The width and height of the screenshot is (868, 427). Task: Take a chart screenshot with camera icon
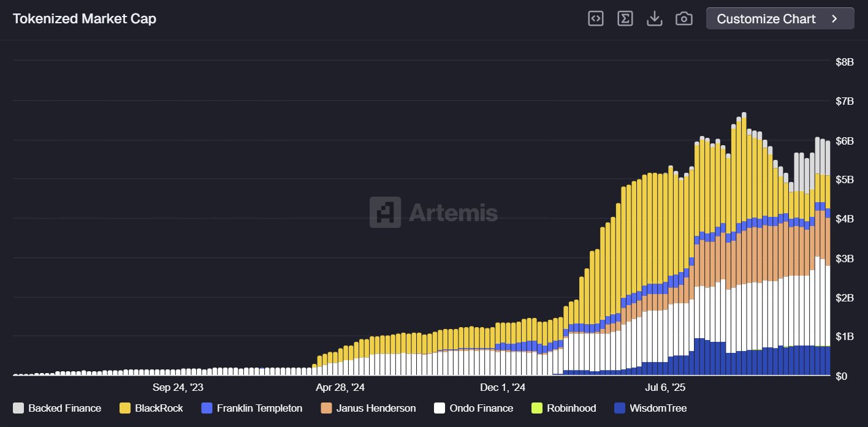[x=683, y=18]
